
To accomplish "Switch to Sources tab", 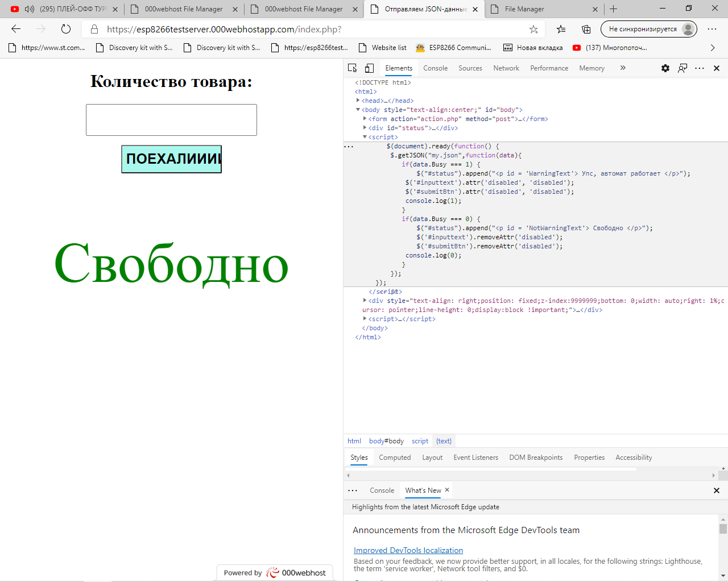I will click(470, 68).
